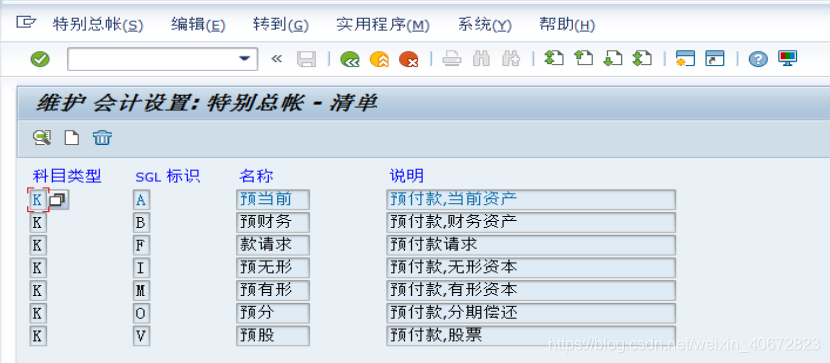The width and height of the screenshot is (830, 363).
Task: Click the value help button beside first K
Action: point(58,200)
